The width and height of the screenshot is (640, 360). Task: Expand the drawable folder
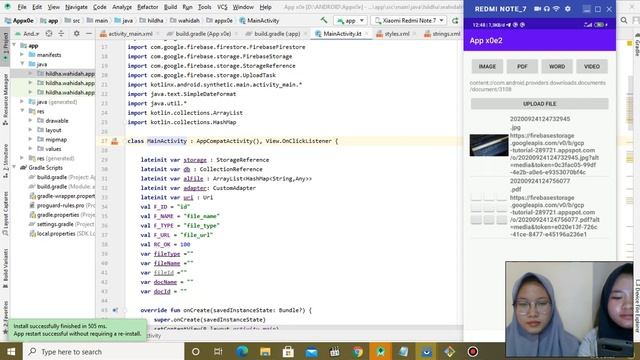(30, 120)
